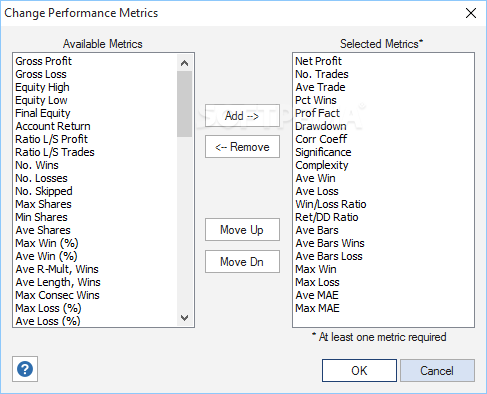The width and height of the screenshot is (487, 394).
Task: Click the <-- Remove button
Action: tap(242, 147)
